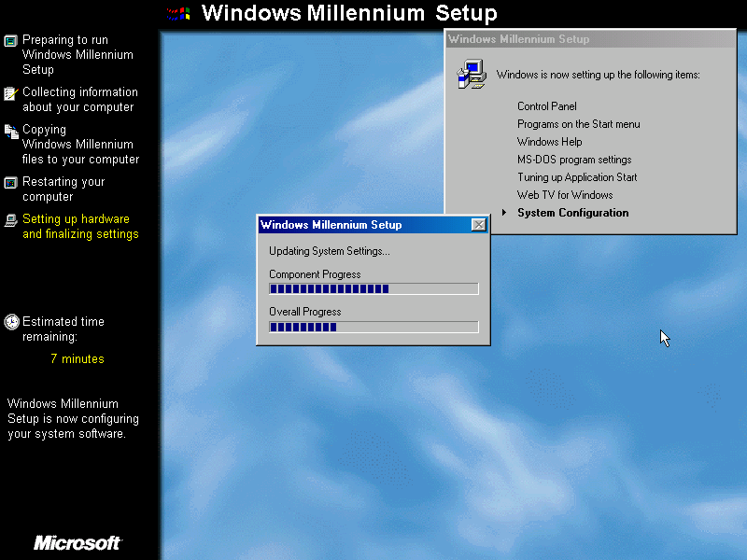Click the 'Updating System Settings...' text
The image size is (747, 560).
[330, 251]
